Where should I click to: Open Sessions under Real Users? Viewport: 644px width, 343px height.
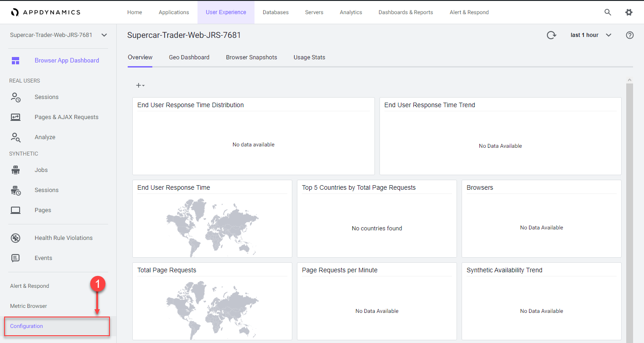[47, 97]
